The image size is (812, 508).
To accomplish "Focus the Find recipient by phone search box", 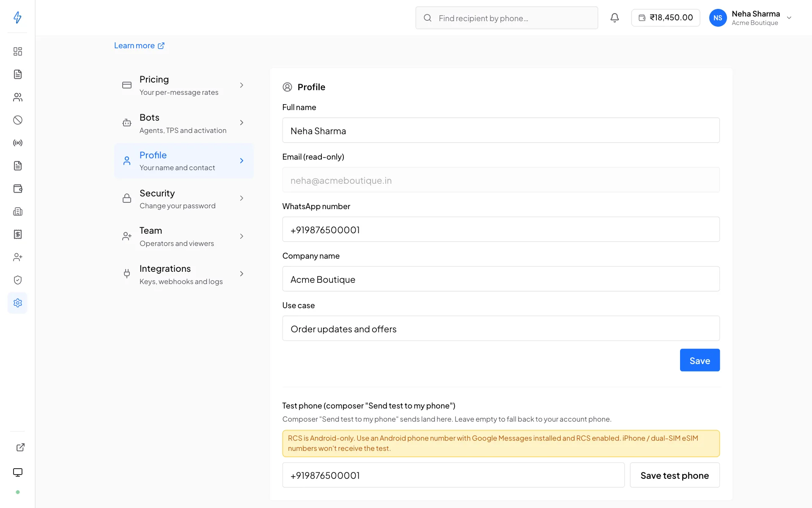I will pos(507,18).
